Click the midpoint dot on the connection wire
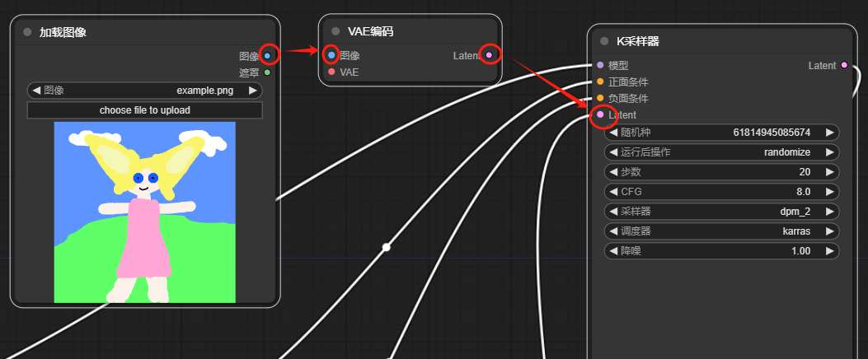The image size is (868, 359). (387, 247)
